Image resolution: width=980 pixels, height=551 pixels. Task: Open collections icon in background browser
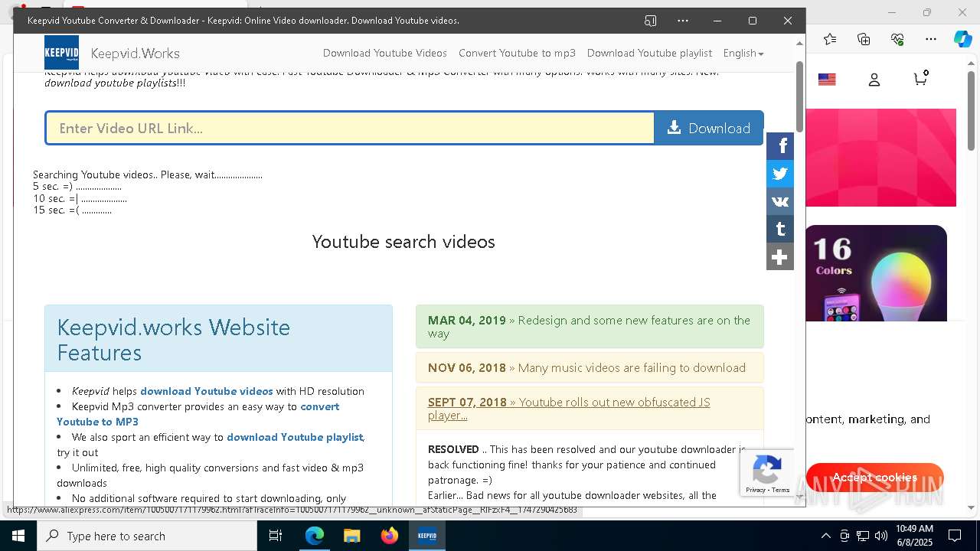[x=864, y=39]
